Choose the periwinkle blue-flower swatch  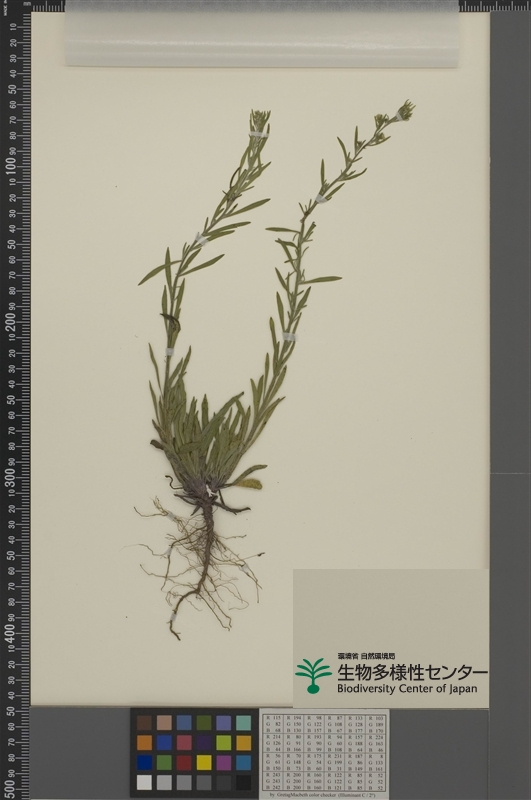(224, 723)
